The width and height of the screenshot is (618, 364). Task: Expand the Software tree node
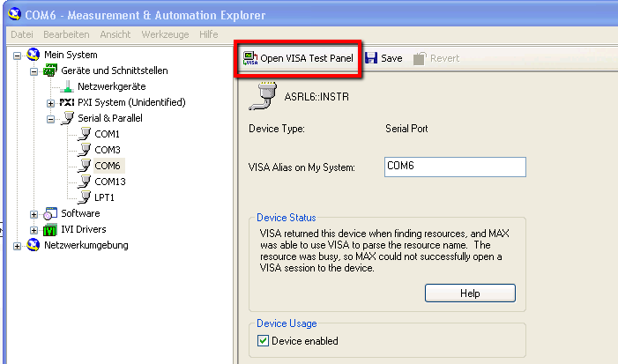point(34,213)
